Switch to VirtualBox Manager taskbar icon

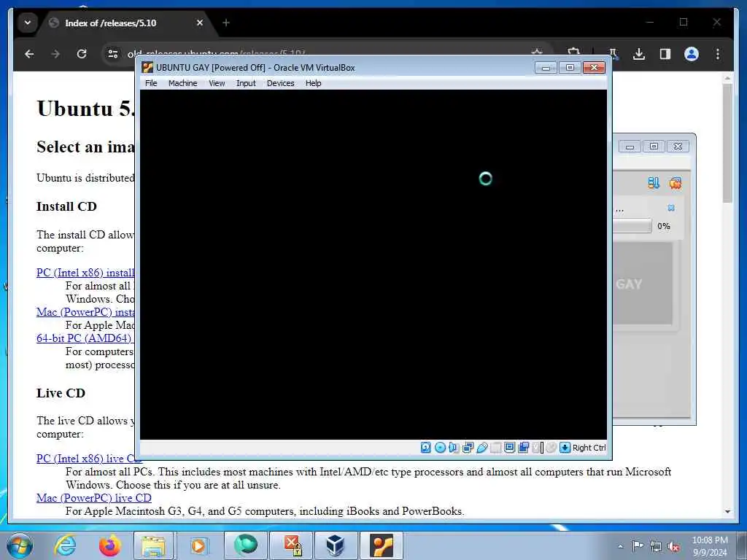tap(336, 545)
